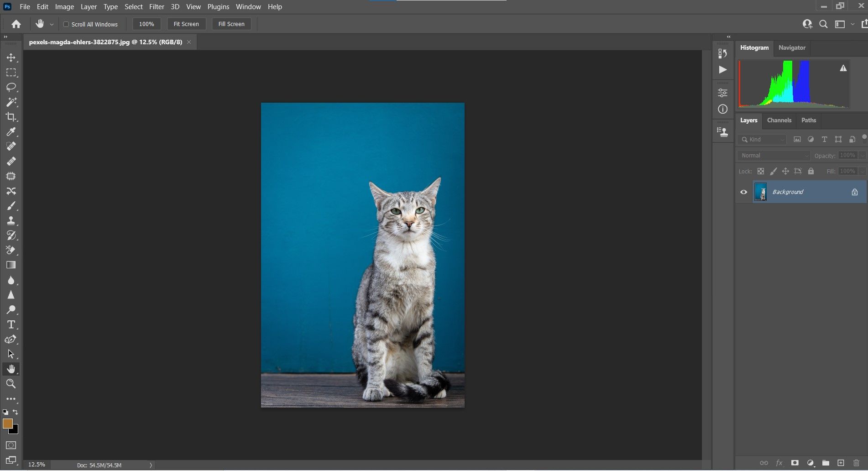Delete layer with trash icon

[856, 463]
